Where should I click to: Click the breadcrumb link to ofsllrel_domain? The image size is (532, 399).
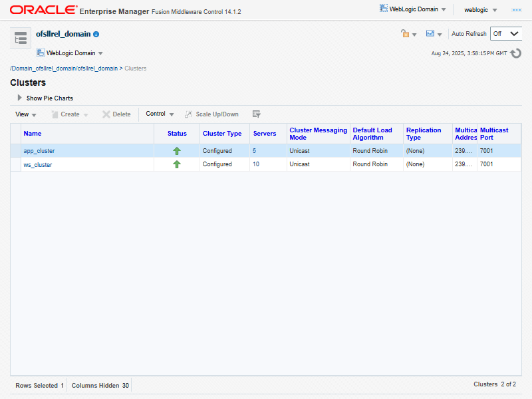pyautogui.click(x=64, y=68)
